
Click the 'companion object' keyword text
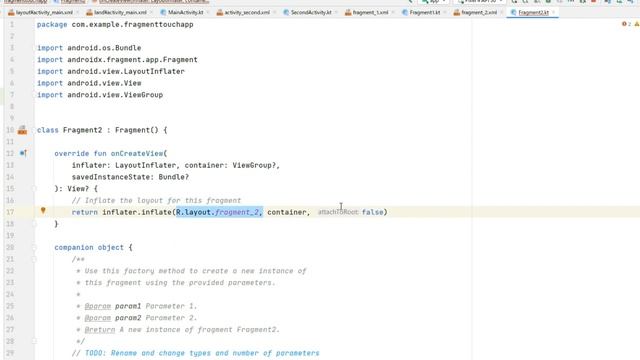(x=89, y=247)
